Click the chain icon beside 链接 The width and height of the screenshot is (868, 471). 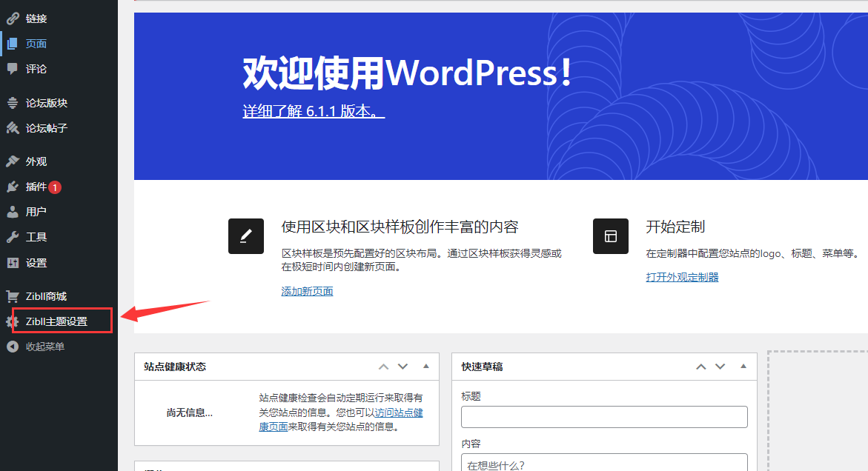tap(13, 19)
